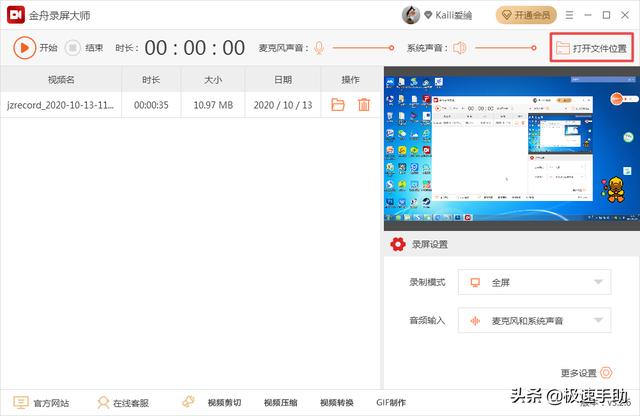Select the jzrecord_2020-10-13 video name
This screenshot has height=416, width=640.
click(x=60, y=105)
